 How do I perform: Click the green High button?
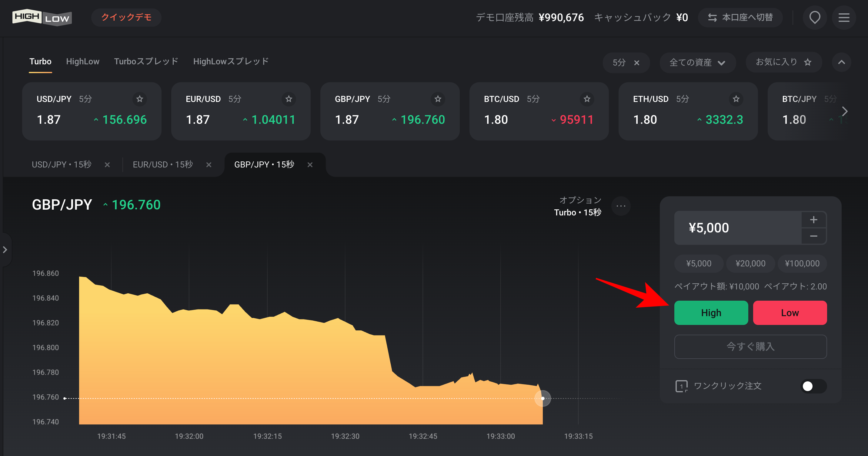(x=711, y=313)
